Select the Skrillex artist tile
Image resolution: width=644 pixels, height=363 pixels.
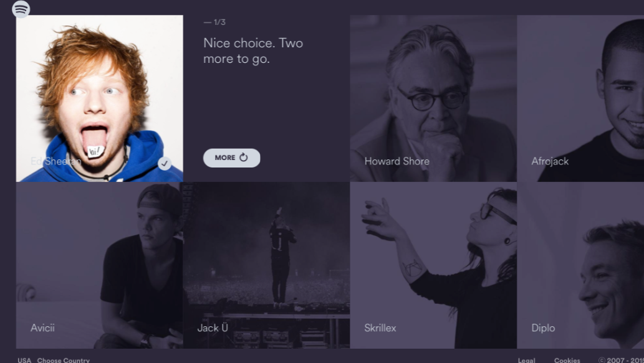[x=433, y=265]
